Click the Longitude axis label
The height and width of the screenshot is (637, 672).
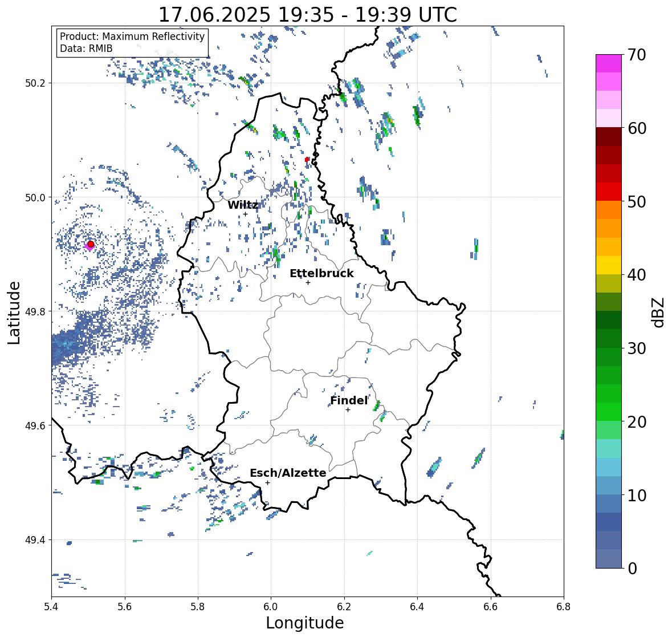pyautogui.click(x=305, y=623)
